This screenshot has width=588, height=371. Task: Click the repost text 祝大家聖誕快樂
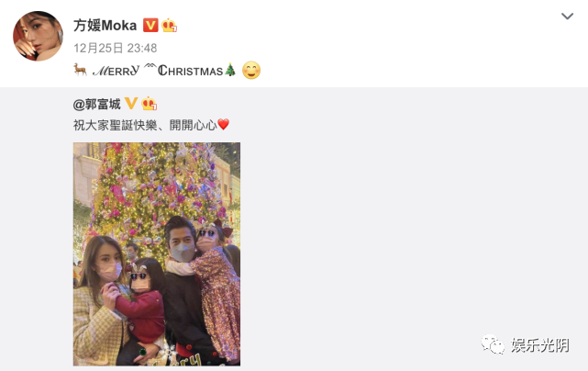point(116,125)
